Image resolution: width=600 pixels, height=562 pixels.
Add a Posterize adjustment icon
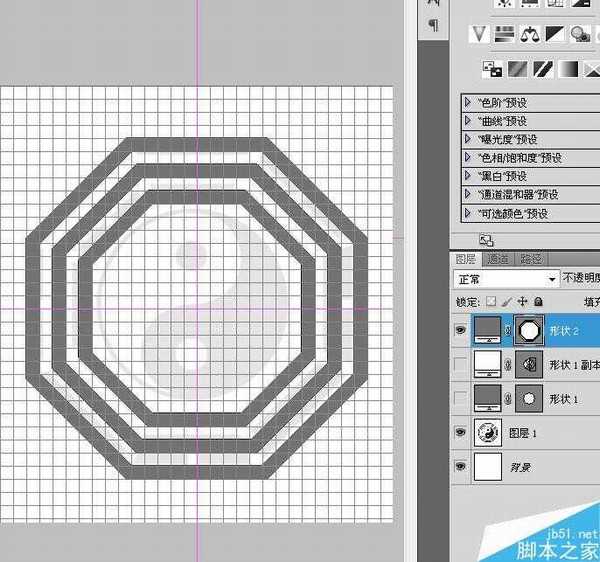517,69
